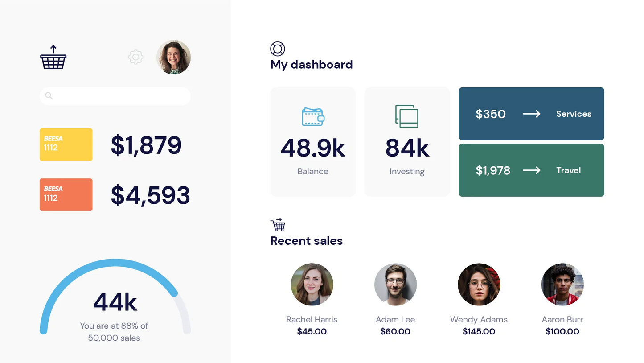The height and width of the screenshot is (363, 644).
Task: Select Wendy Adams' name in recent sales
Action: (479, 320)
